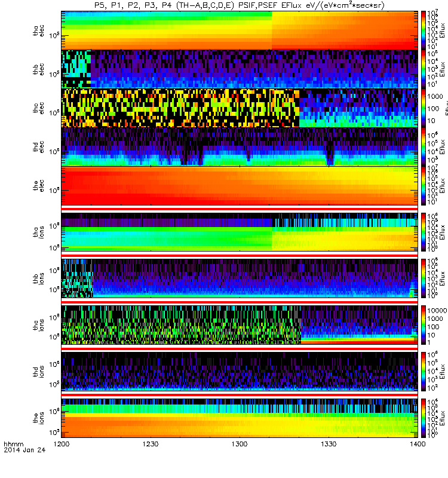Select the 'the elec' panel label
Image resolution: width=448 pixels, height=478 pixels.
click(x=38, y=185)
